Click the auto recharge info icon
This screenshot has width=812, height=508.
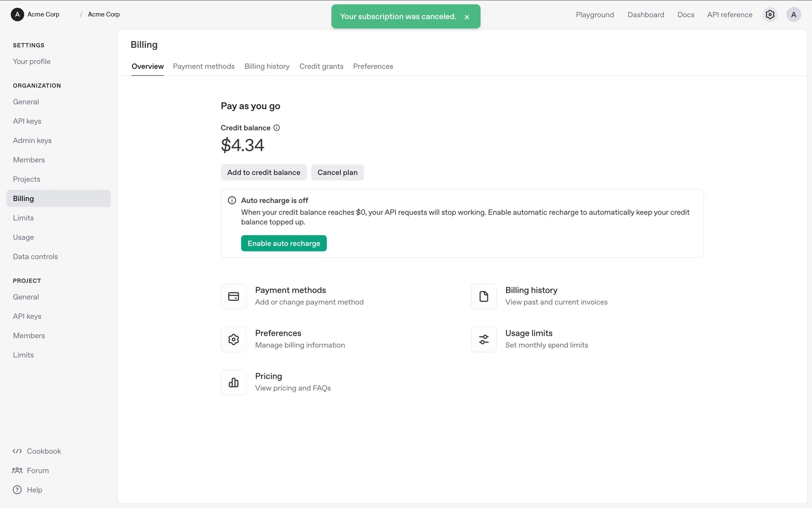pos(232,200)
